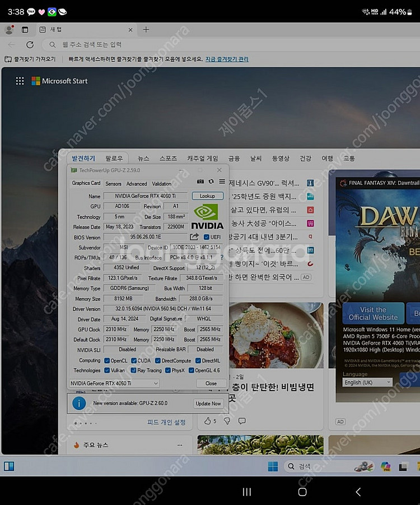Tap the Android home navigation button
Image resolution: width=420 pixels, height=505 pixels.
[302, 492]
